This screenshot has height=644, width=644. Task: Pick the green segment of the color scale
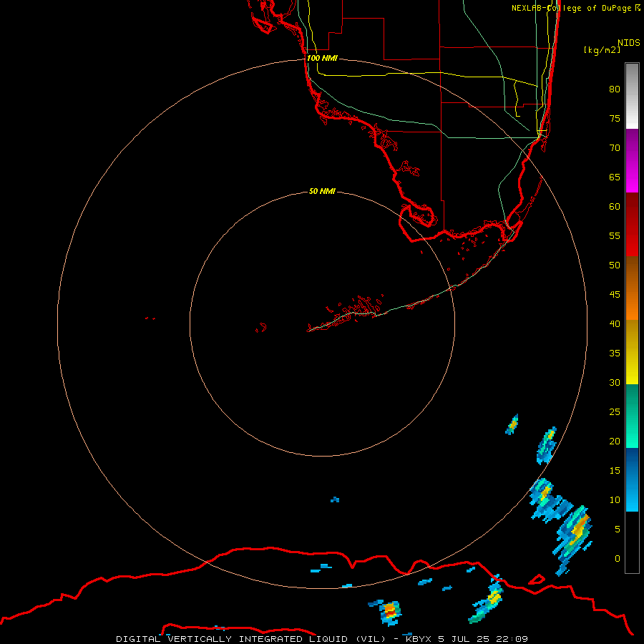pos(632,416)
